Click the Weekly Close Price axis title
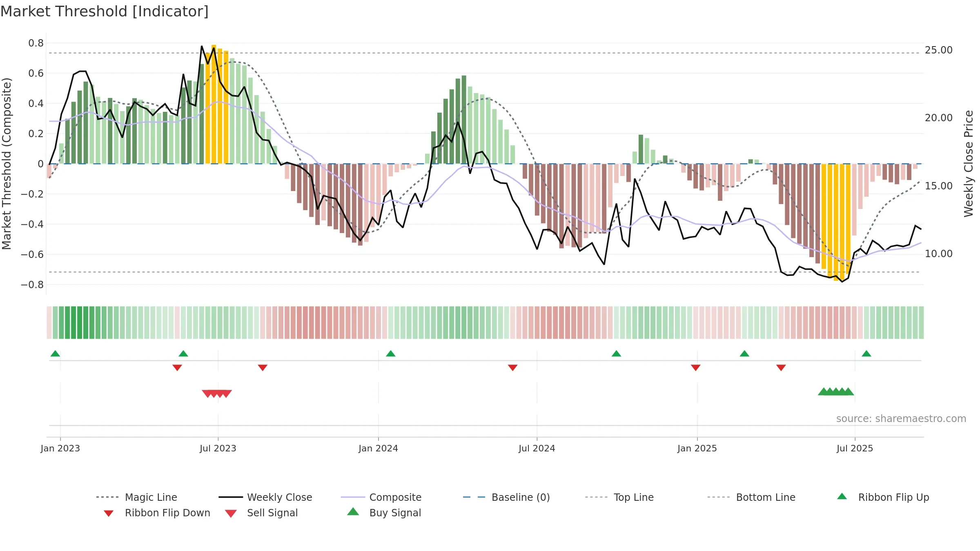 point(969,164)
